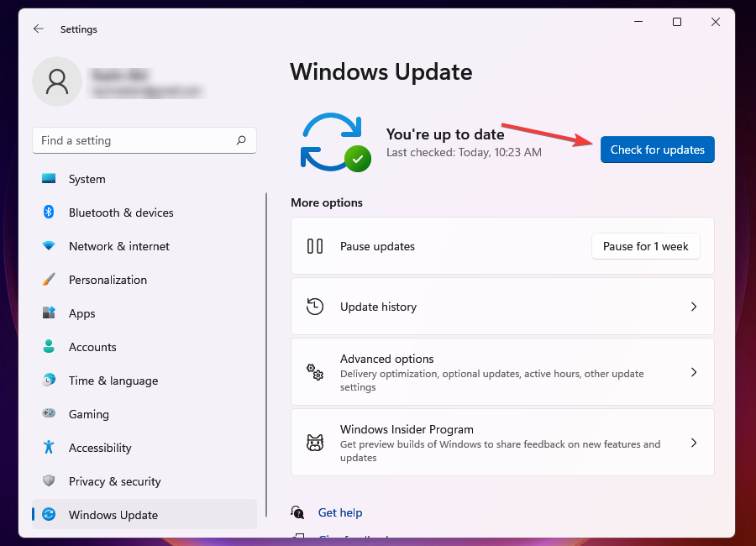The width and height of the screenshot is (756, 546).
Task: Minimize the Settings window
Action: point(638,22)
